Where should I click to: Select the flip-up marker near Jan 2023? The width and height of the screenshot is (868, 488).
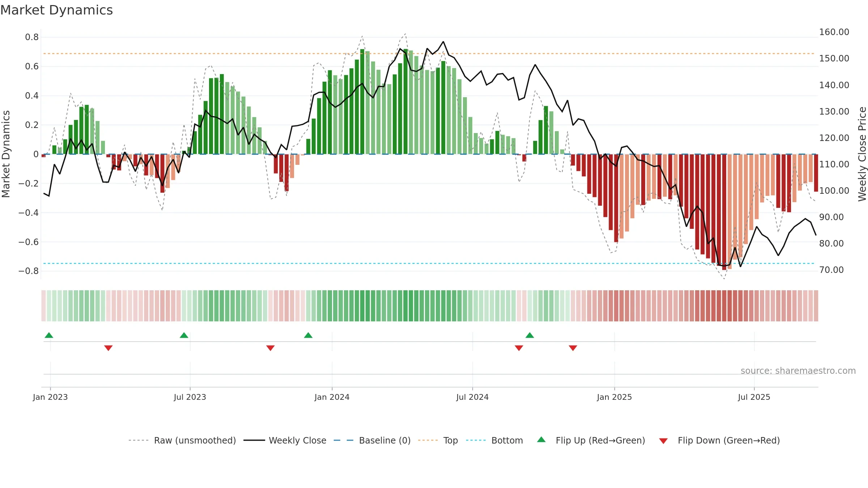tap(49, 335)
